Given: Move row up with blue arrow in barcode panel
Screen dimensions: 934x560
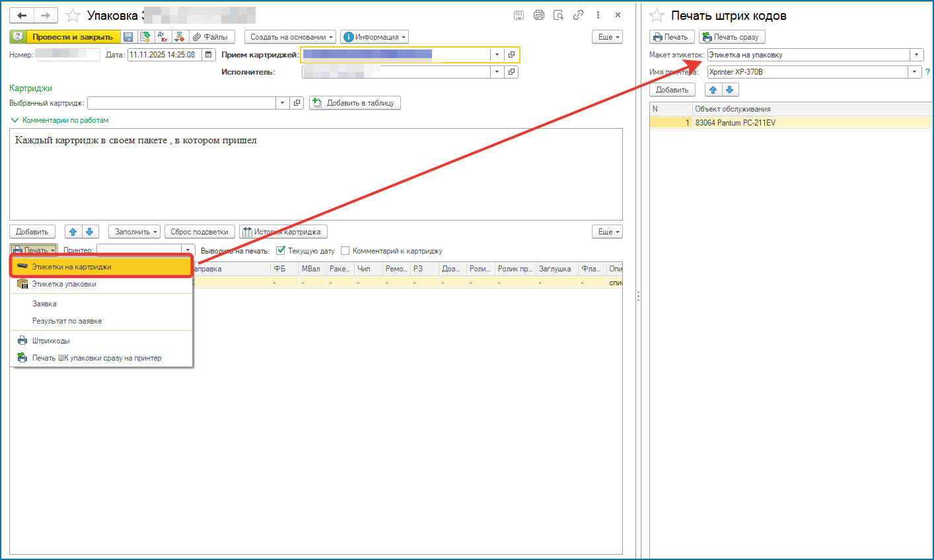Looking at the screenshot, I should click(x=713, y=90).
